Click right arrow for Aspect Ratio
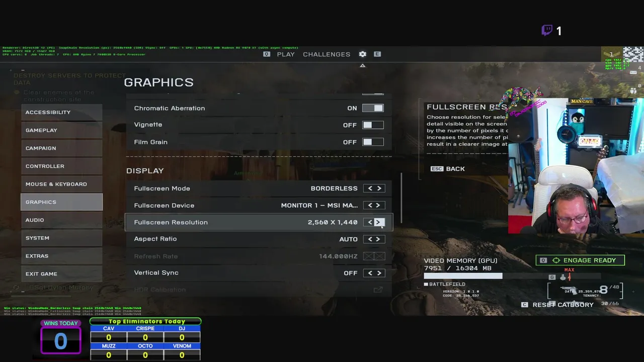 [378, 239]
